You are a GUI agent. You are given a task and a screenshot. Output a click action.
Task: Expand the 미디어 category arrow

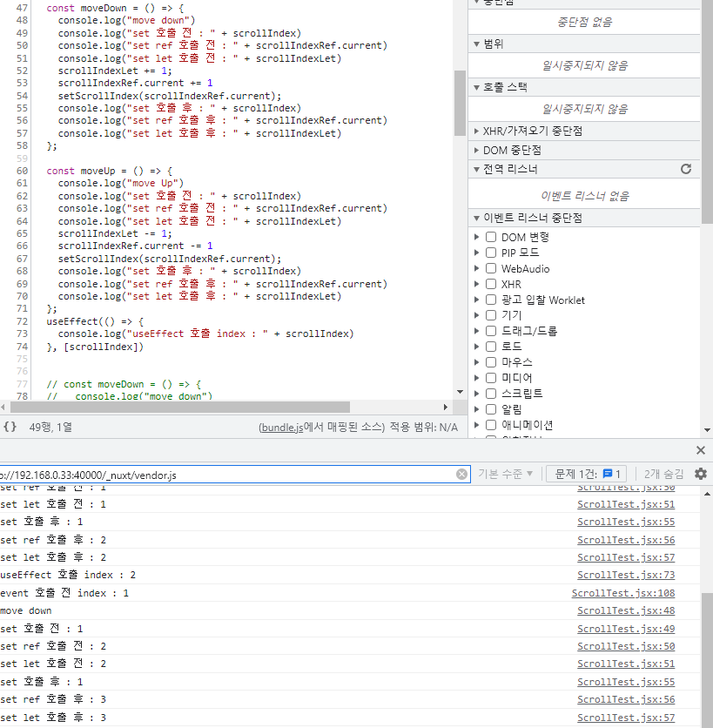476,378
